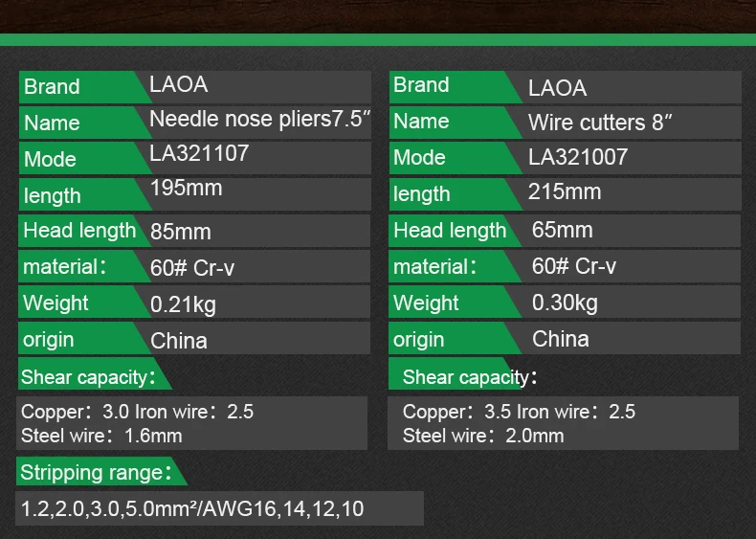Click the 'Stripping range:' label
756x539 pixels.
point(96,472)
